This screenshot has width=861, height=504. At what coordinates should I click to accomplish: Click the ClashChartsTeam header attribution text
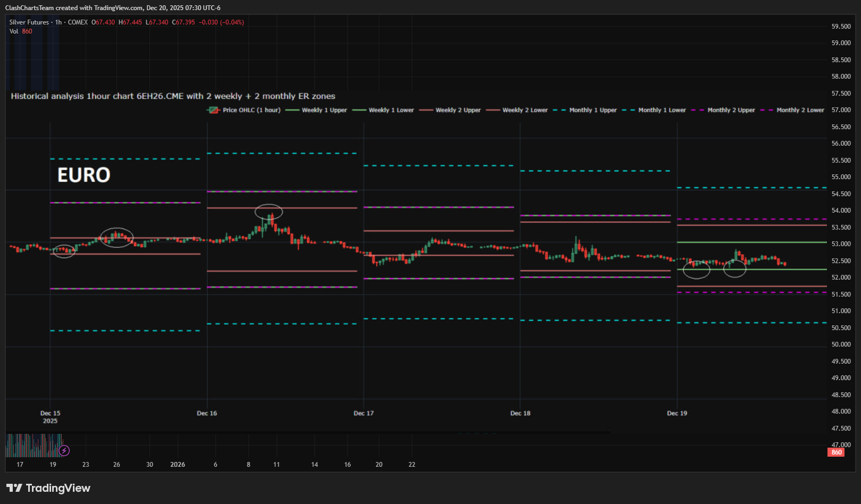pos(113,8)
